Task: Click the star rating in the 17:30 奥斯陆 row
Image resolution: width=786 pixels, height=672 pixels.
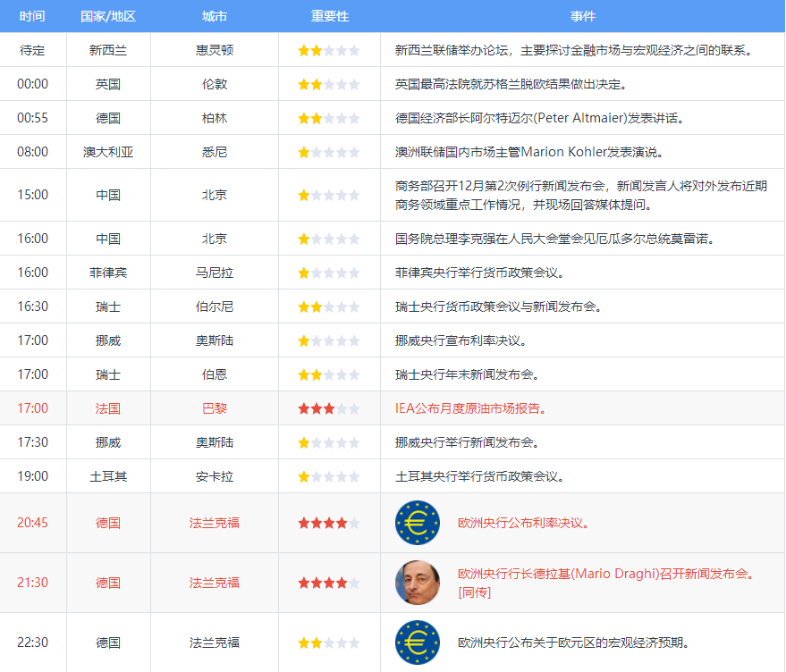Action: point(329,443)
